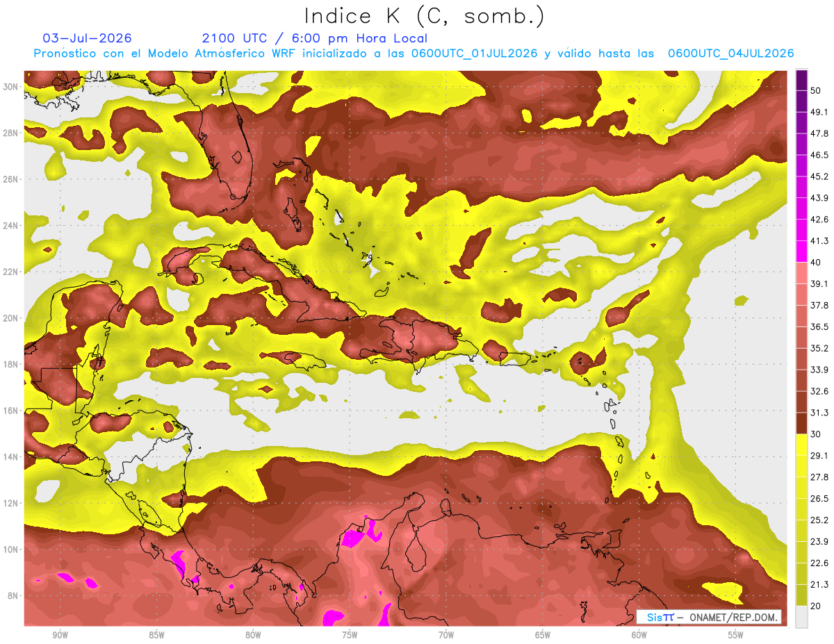This screenshot has height=644, width=834.
Task: Click the longitude axis label "55W"
Action: (x=736, y=636)
